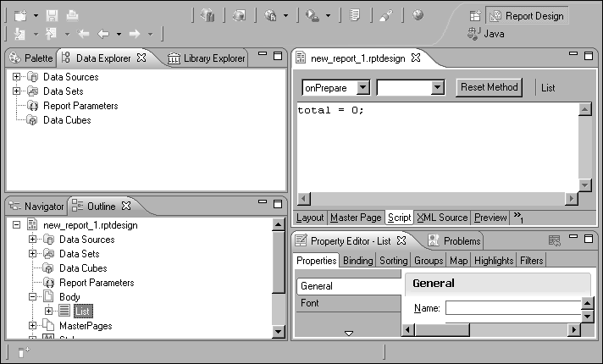
Task: Click the New file toolbar icon
Action: 20,16
